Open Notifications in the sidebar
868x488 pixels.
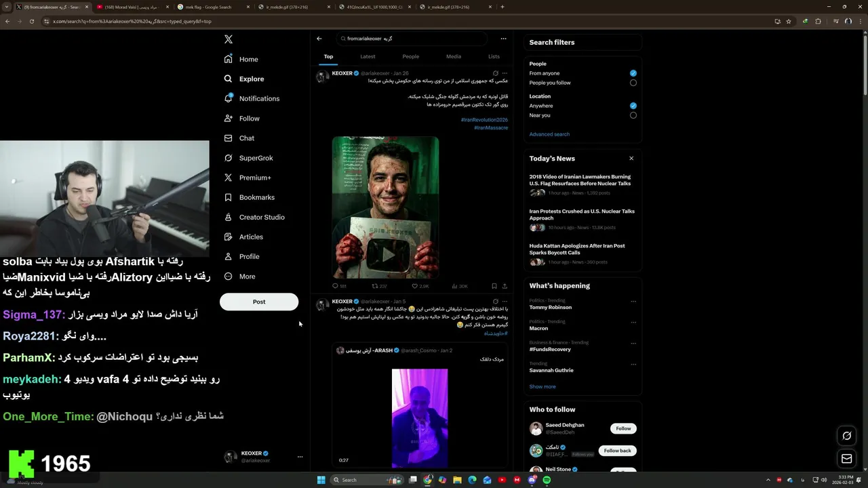251,98
